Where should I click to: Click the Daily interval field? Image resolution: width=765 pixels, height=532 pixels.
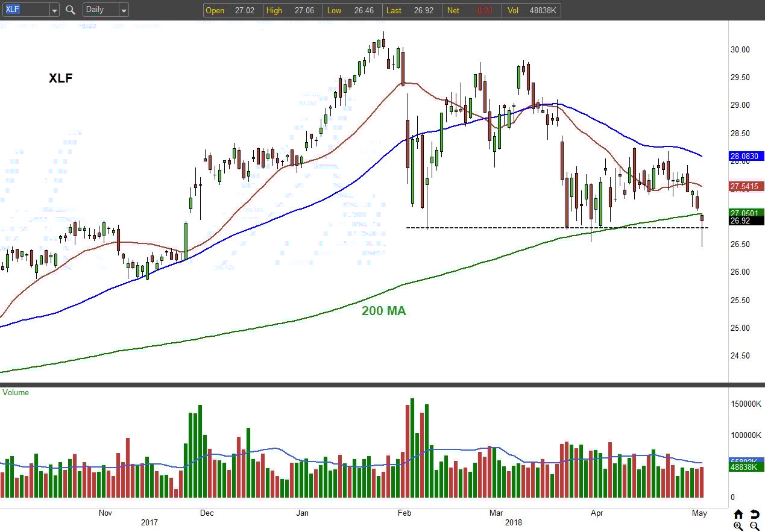101,10
